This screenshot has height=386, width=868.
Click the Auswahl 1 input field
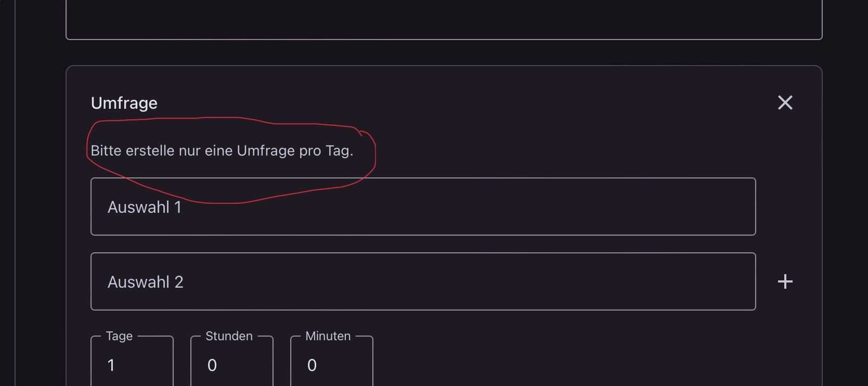(x=423, y=207)
